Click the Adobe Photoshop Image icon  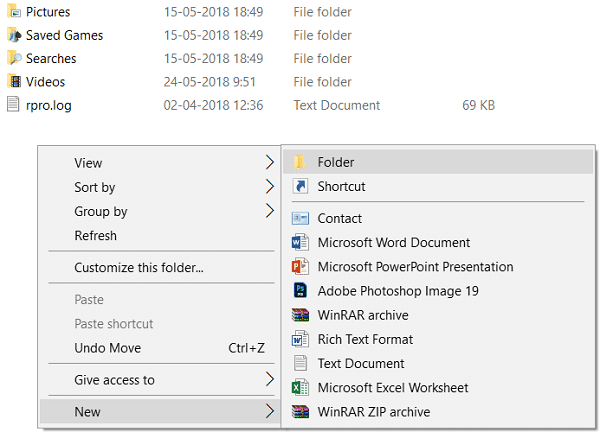300,291
